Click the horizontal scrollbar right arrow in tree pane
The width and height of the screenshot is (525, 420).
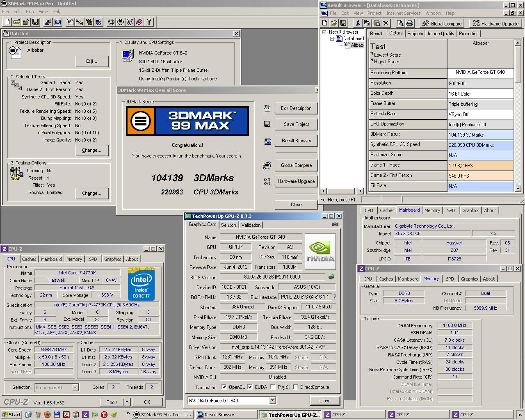360,191
